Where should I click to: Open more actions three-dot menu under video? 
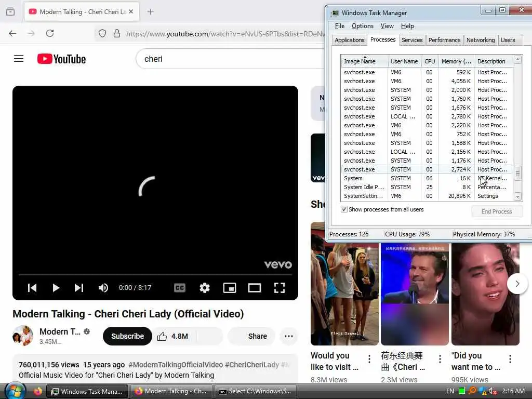click(x=289, y=336)
